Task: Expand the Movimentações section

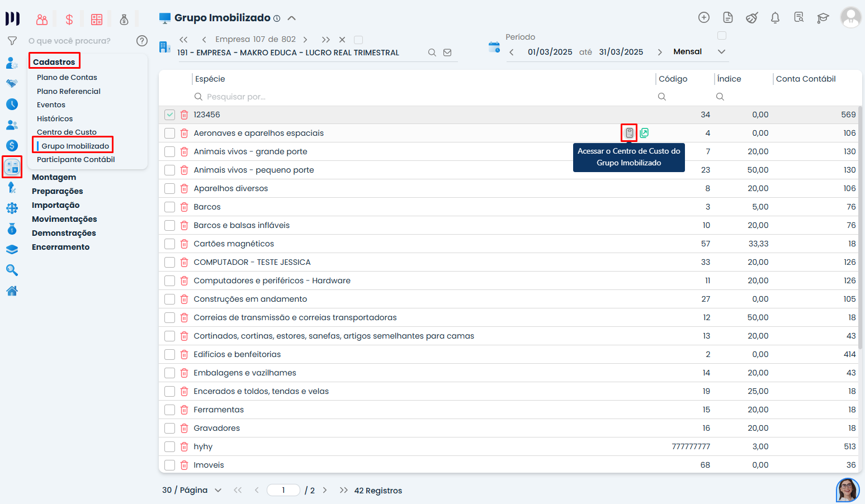Action: pos(64,219)
